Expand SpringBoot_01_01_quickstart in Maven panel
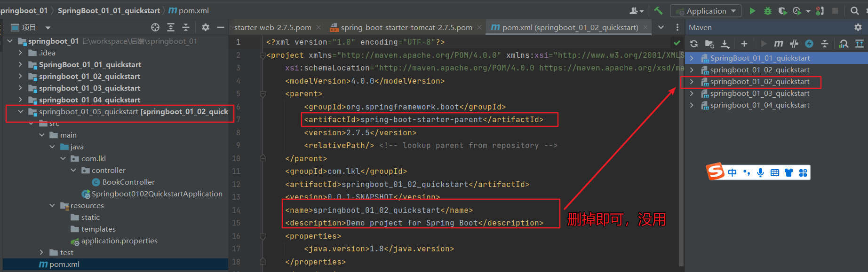The height and width of the screenshot is (272, 868). (x=692, y=58)
